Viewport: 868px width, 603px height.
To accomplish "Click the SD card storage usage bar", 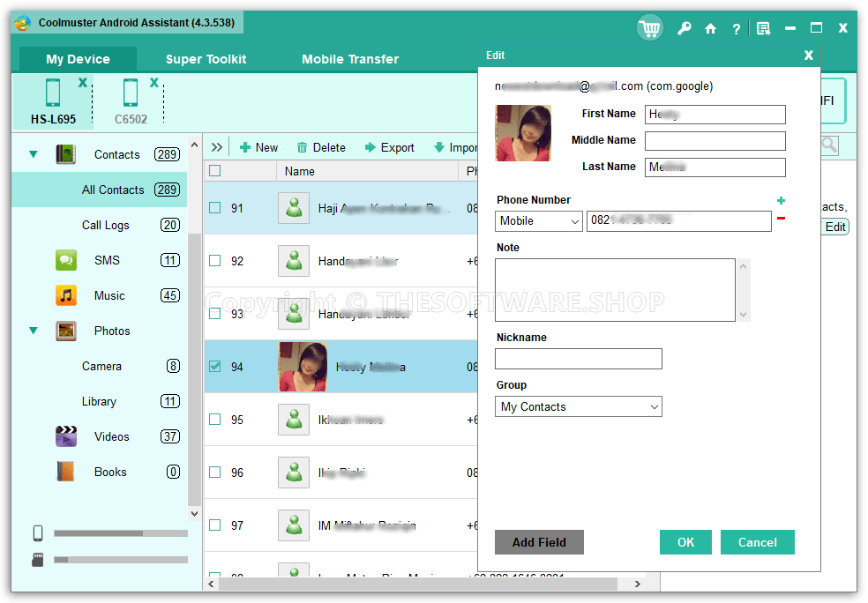I will tap(121, 560).
